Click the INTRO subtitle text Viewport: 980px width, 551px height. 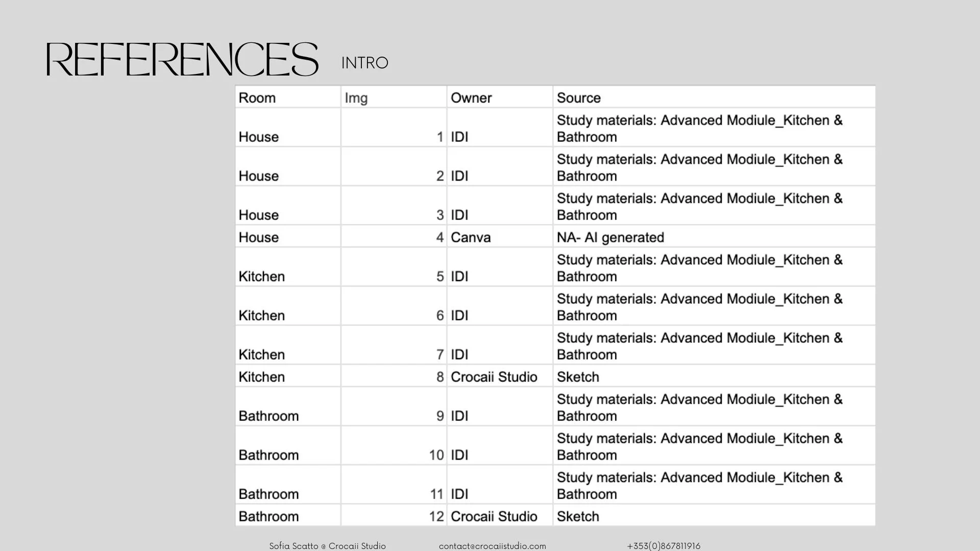click(364, 63)
